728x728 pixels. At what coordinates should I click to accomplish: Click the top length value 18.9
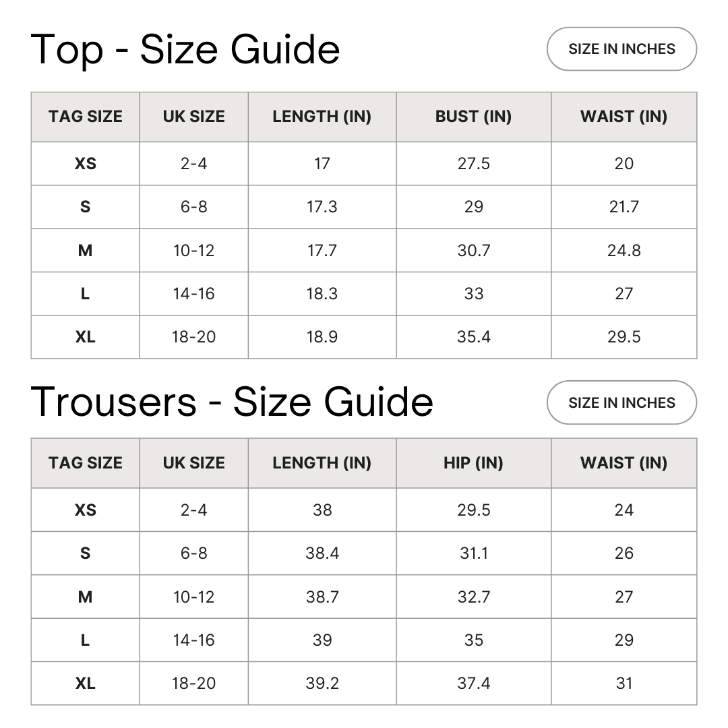coord(322,337)
